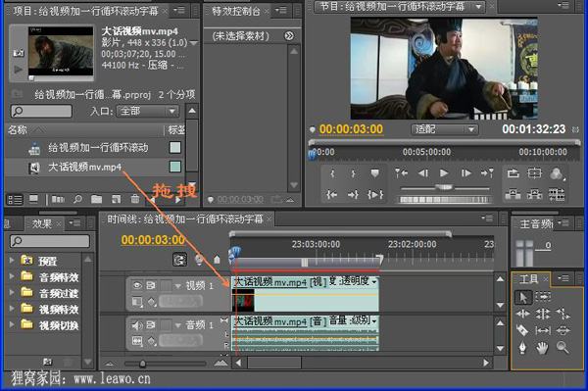Open the 适配 zoom level dropdown
Image resolution: width=588 pixels, height=391 pixels.
click(444, 129)
